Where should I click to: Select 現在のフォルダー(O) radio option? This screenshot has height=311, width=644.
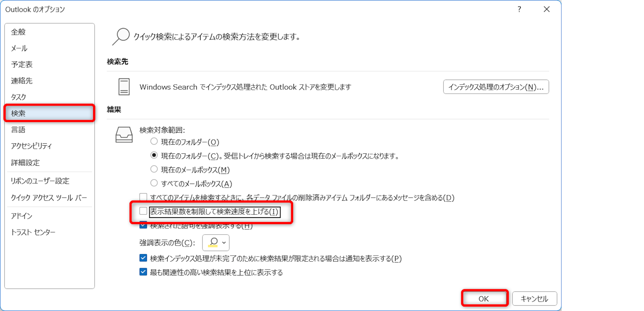[x=154, y=142]
